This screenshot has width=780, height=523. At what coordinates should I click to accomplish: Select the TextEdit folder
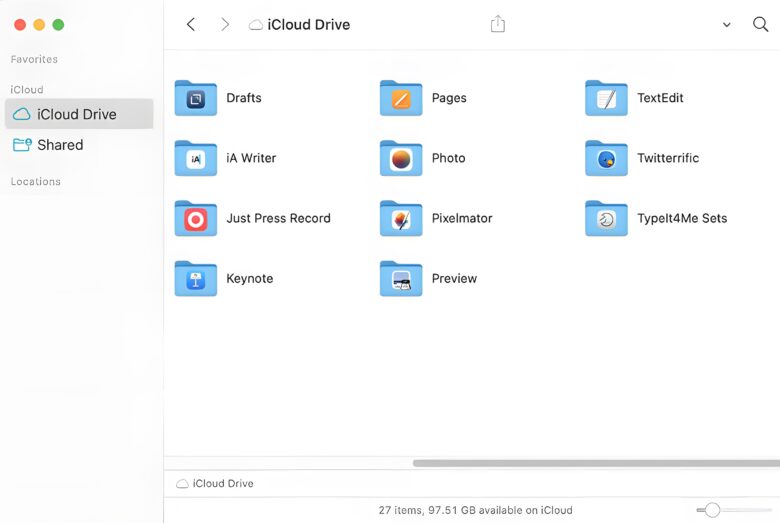click(x=606, y=98)
